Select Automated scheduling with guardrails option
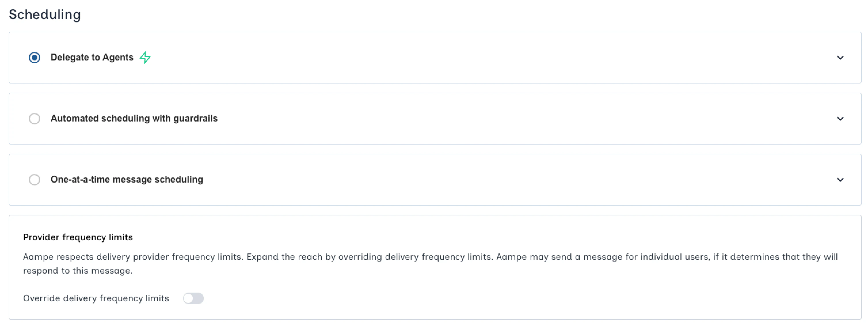Image resolution: width=868 pixels, height=326 pixels. (x=34, y=119)
